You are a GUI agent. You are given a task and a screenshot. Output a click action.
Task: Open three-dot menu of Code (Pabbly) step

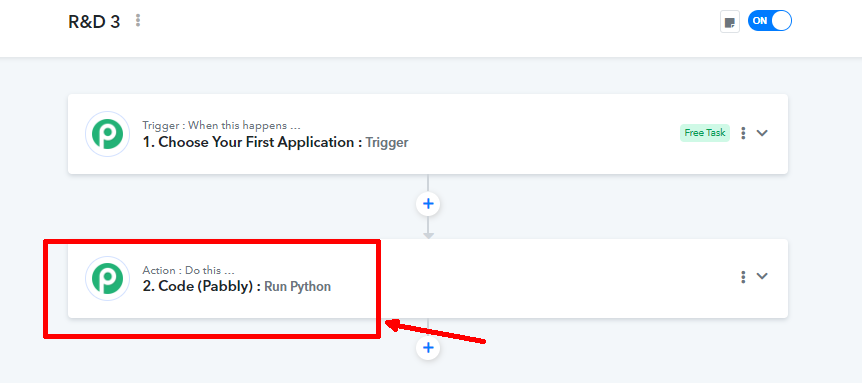click(x=743, y=276)
